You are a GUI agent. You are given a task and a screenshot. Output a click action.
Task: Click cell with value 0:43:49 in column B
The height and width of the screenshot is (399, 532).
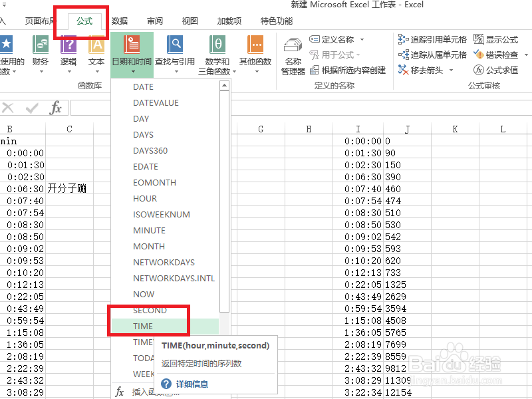tap(23, 309)
